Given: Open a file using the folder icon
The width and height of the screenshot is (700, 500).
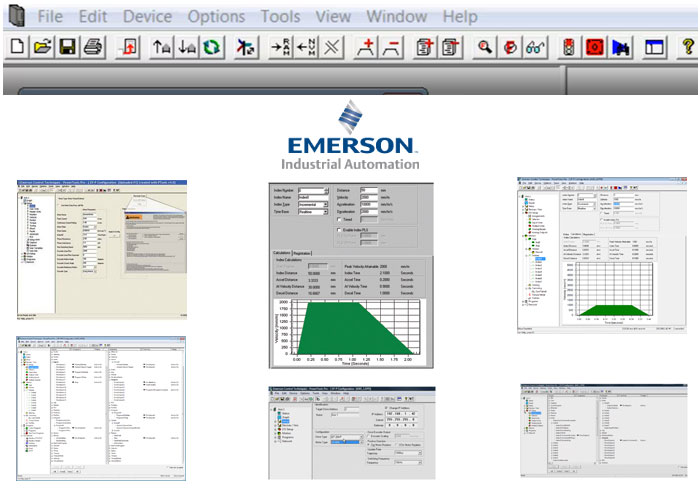Looking at the screenshot, I should 42,47.
